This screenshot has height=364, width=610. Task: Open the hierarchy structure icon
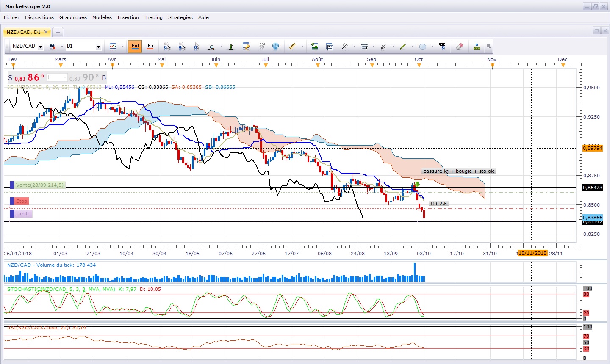coord(477,47)
